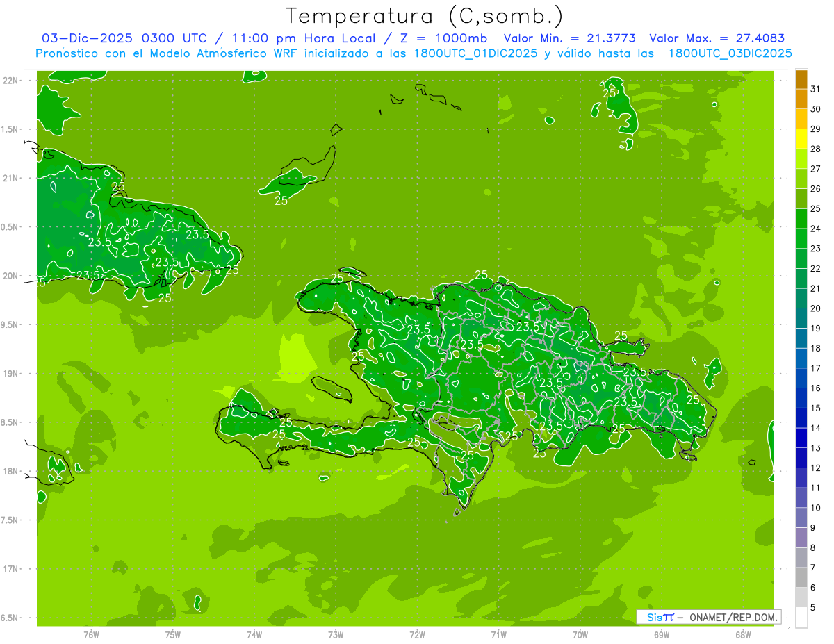
Task: Click the "70W" longitude axis label
Action: point(580,635)
